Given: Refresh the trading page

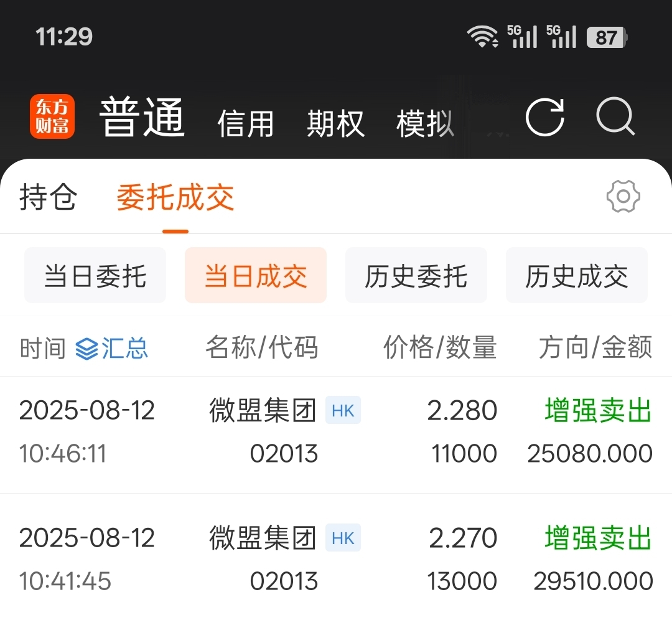Looking at the screenshot, I should [544, 116].
